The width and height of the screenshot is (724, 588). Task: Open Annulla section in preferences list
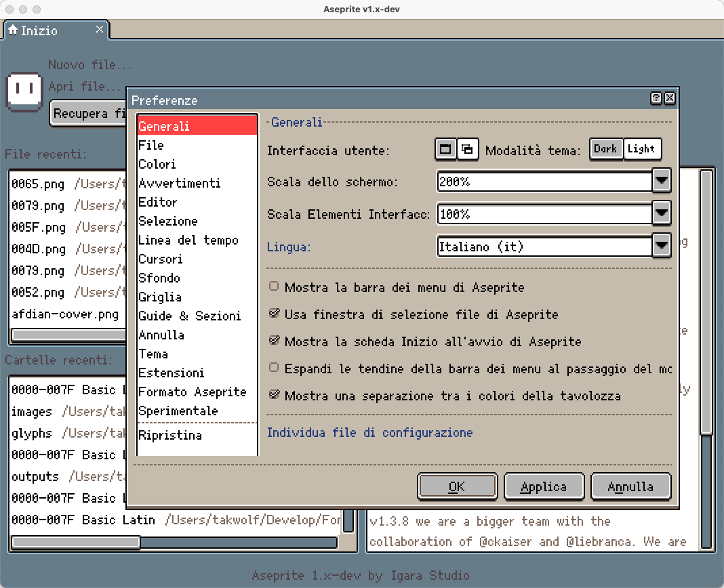[x=197, y=335]
